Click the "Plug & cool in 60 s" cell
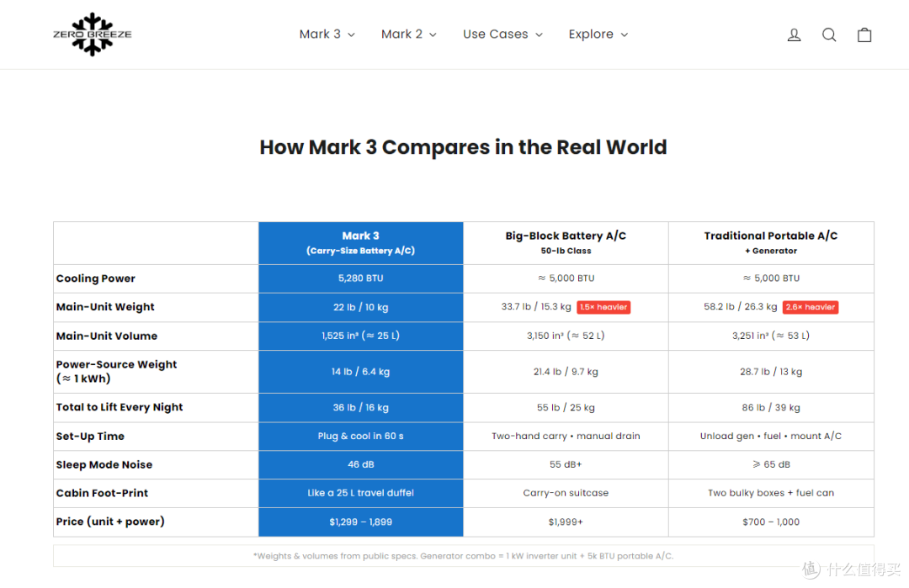Screen dimensions: 909x588 (x=360, y=437)
